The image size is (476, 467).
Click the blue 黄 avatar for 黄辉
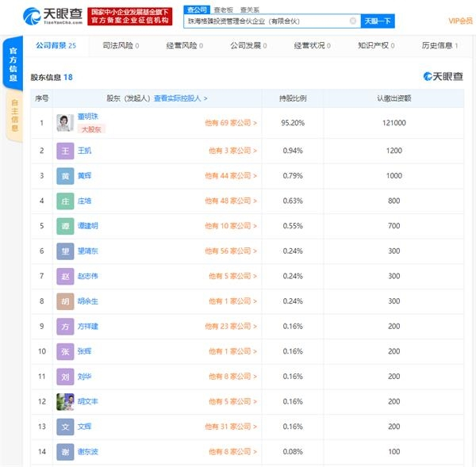pyautogui.click(x=65, y=175)
